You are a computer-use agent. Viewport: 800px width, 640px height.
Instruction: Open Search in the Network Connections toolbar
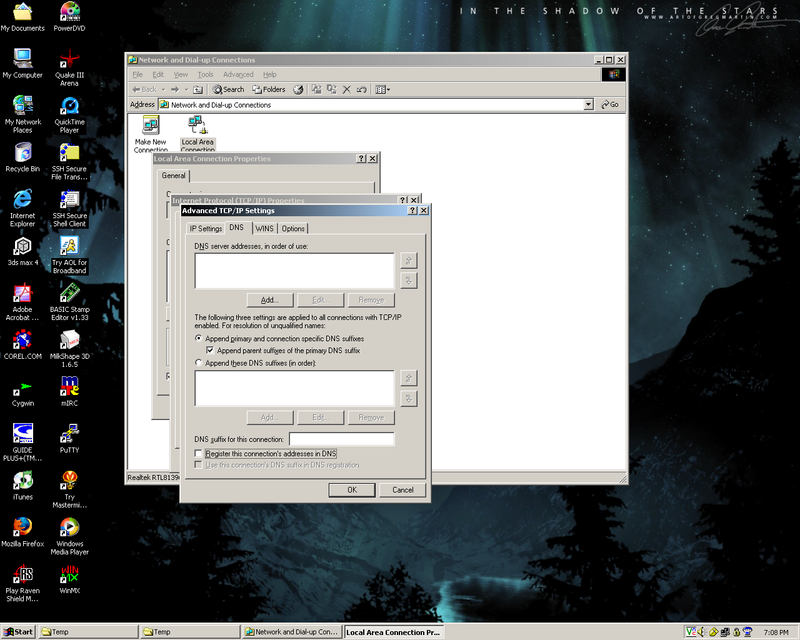point(228,90)
